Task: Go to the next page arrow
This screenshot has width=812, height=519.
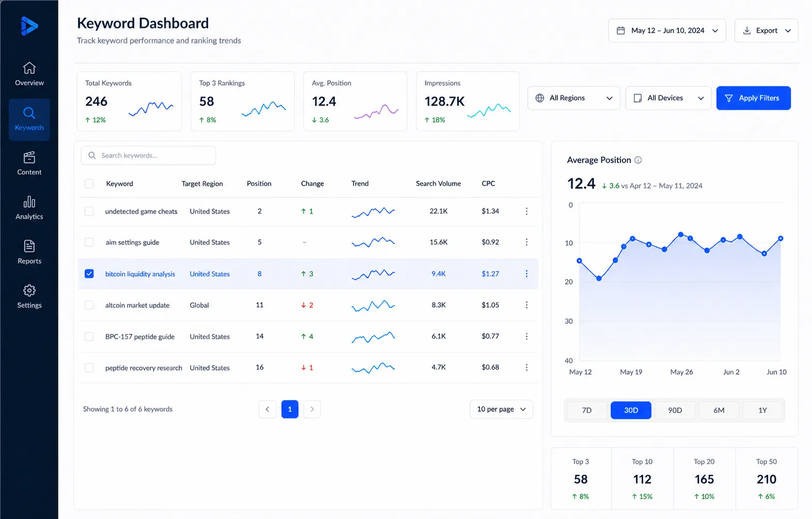Action: click(x=312, y=409)
